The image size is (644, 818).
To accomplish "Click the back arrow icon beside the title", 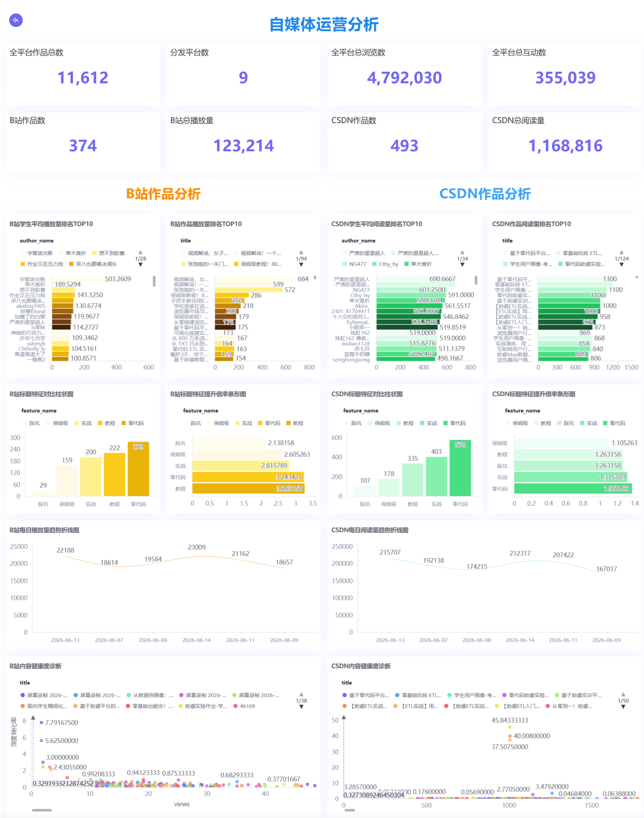I will [x=16, y=20].
